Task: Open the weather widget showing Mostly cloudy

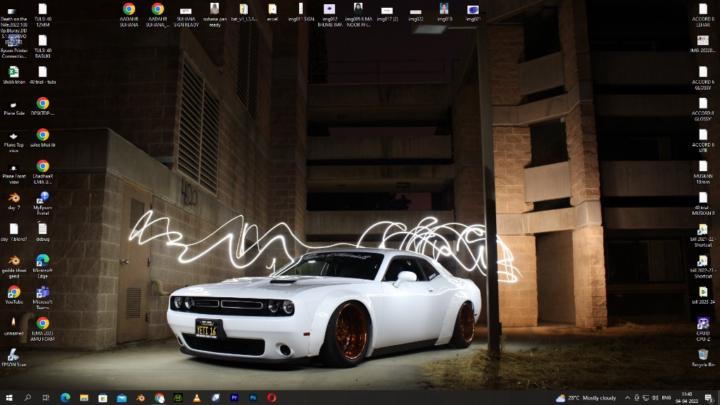Action: [x=585, y=398]
